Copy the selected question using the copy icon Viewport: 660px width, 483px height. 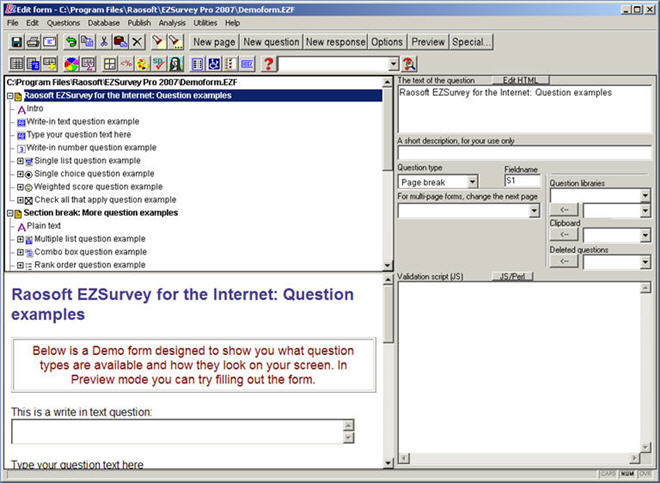87,42
